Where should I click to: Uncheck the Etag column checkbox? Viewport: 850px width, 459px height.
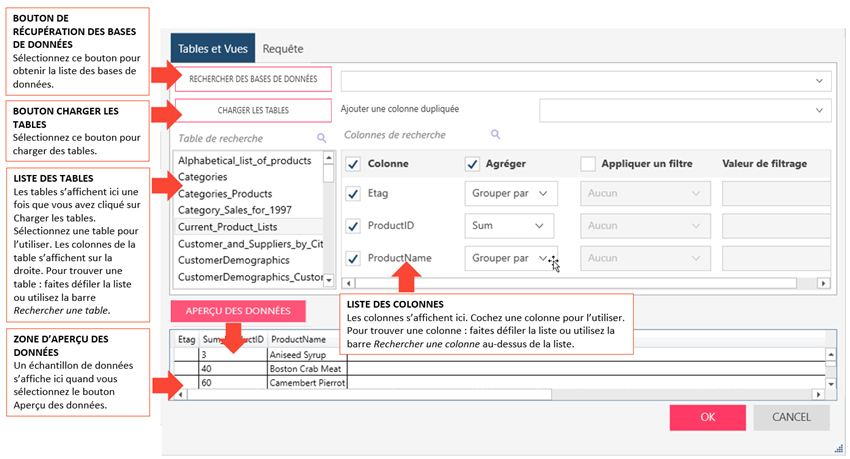pyautogui.click(x=352, y=194)
